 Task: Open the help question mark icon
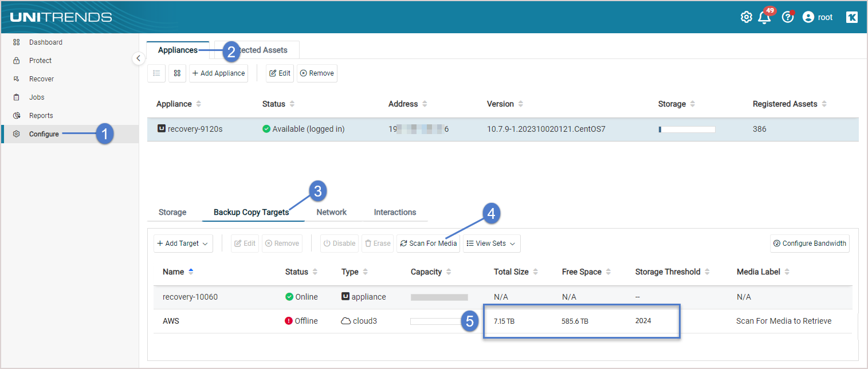(788, 17)
